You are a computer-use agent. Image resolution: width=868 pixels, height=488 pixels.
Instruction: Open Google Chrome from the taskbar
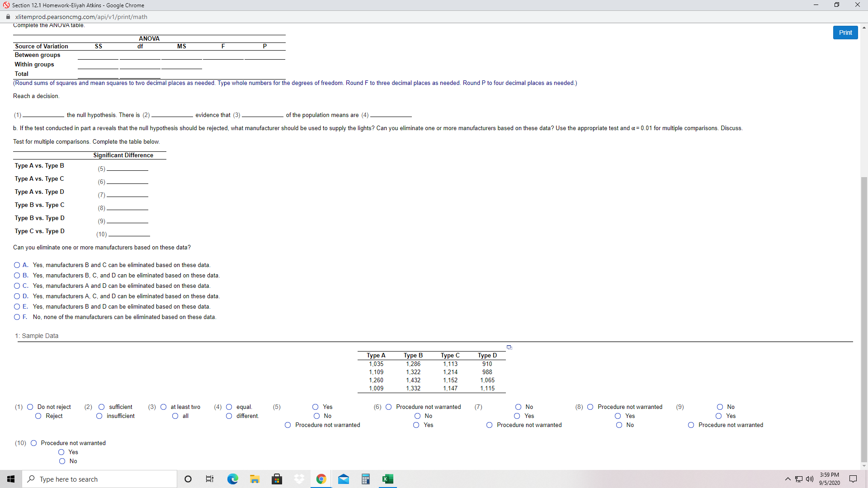[x=321, y=479]
